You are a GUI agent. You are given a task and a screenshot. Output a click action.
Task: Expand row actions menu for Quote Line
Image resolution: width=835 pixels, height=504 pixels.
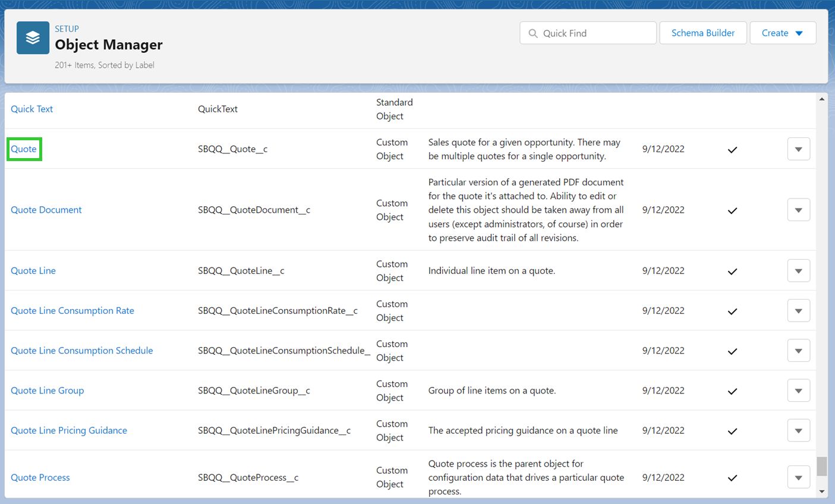click(x=799, y=271)
